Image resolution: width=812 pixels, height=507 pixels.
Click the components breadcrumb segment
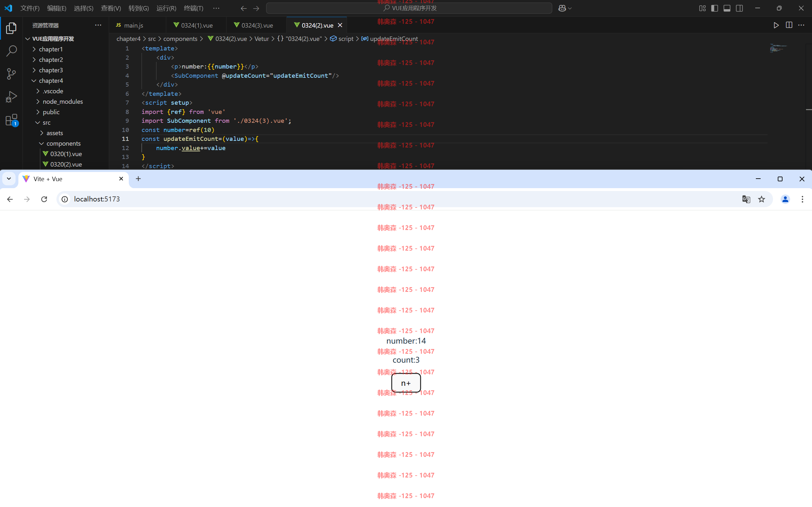[180, 39]
